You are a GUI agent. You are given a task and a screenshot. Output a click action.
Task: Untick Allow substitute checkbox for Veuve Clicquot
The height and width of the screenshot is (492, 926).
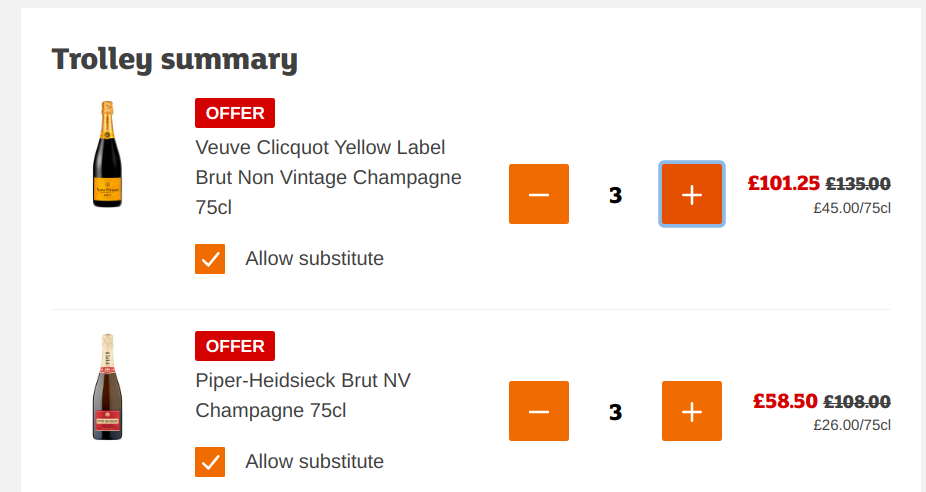(210, 259)
